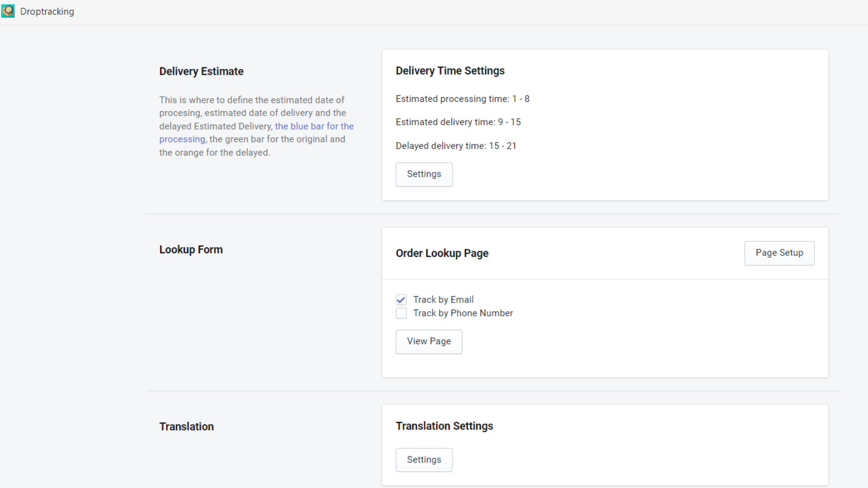This screenshot has height=488, width=868.
Task: Select the Delivery Estimate section heading
Action: 201,71
